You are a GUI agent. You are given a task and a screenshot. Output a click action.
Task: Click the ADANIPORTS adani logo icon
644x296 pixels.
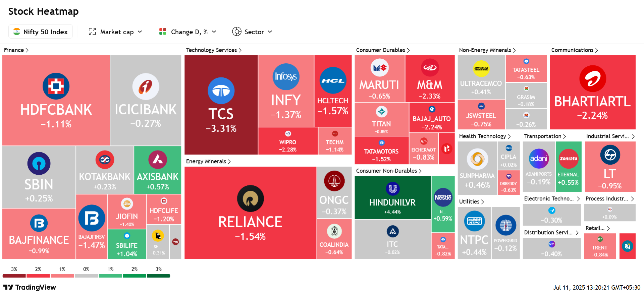click(538, 159)
